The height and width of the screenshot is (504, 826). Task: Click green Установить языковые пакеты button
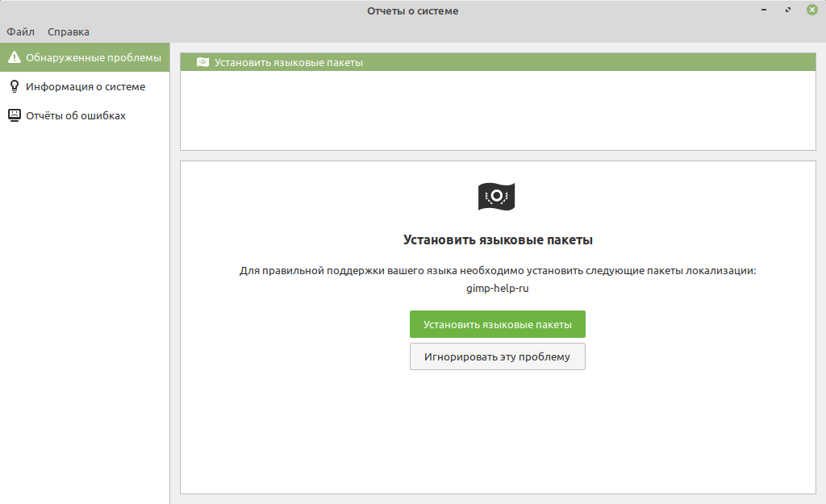[497, 324]
